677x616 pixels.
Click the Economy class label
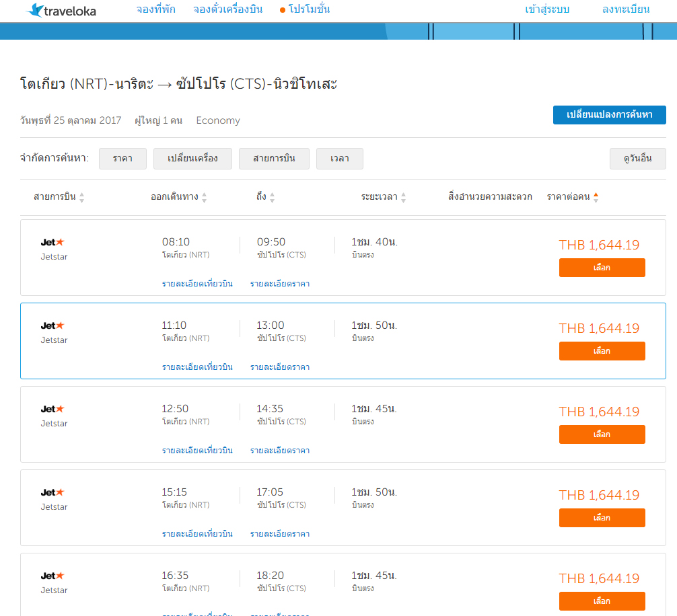tap(218, 120)
